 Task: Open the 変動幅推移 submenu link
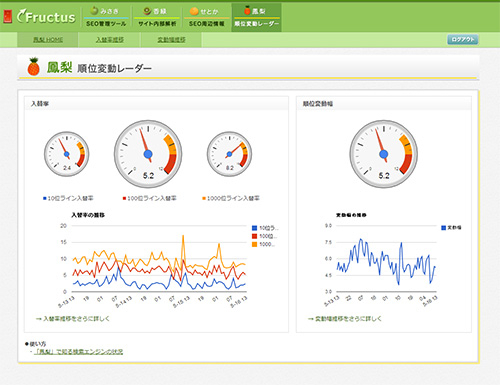pos(171,40)
